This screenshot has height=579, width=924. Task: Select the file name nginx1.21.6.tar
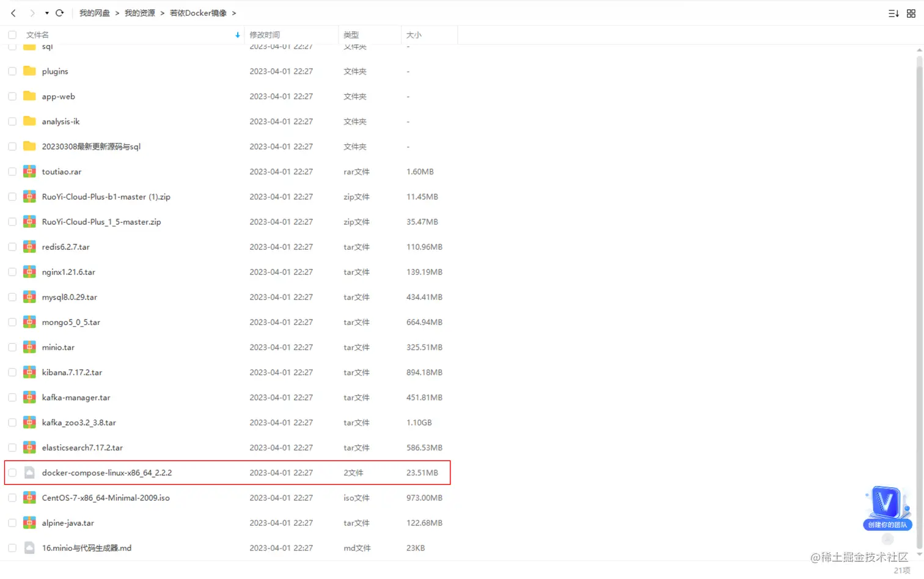point(68,272)
